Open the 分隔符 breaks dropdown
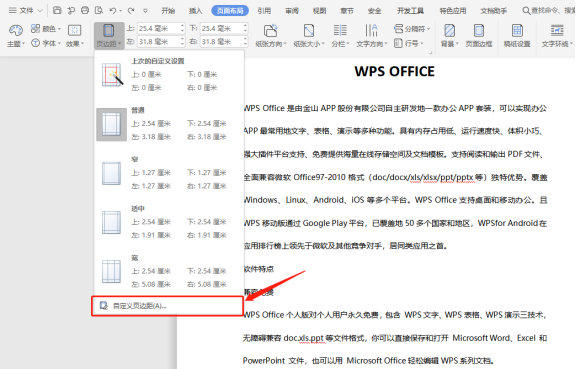 click(x=412, y=29)
